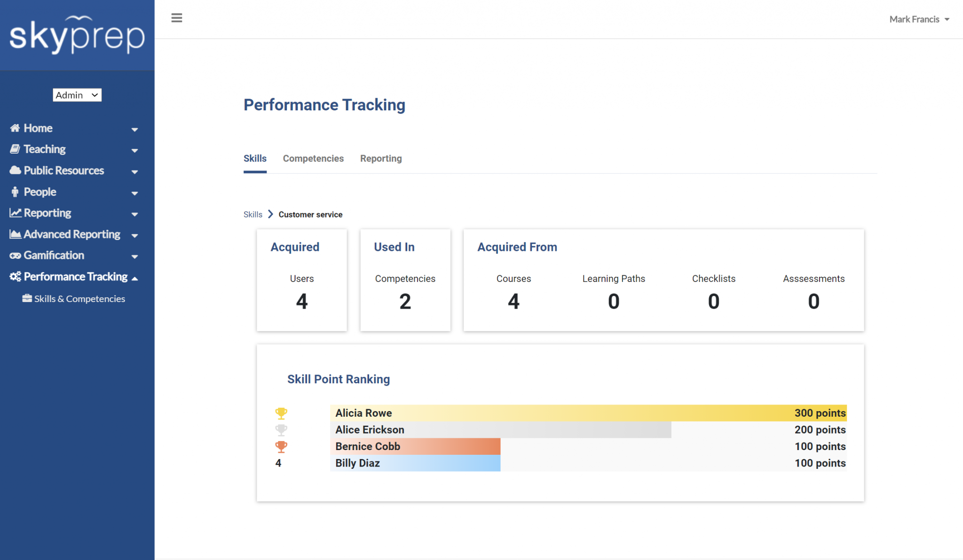This screenshot has width=963, height=560.
Task: Open the Teaching section via its book icon
Action: tap(14, 149)
